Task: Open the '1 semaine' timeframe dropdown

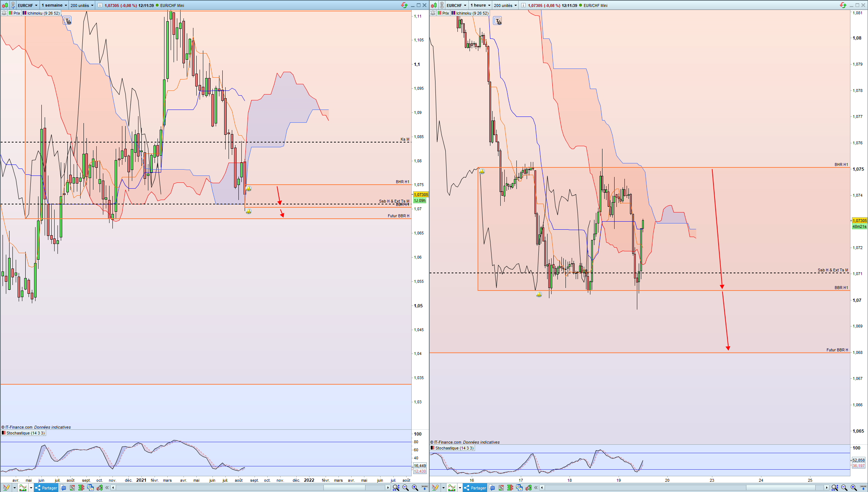Action: pyautogui.click(x=54, y=5)
